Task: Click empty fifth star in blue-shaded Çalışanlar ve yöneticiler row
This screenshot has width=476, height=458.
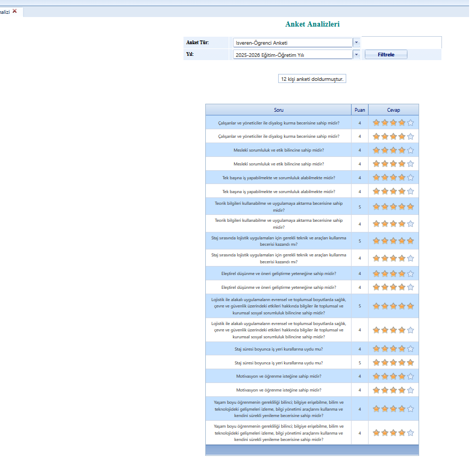Action: tap(411, 123)
